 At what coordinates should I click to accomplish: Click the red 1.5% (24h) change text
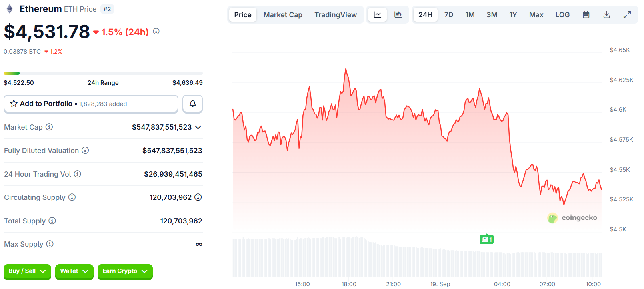(x=125, y=32)
